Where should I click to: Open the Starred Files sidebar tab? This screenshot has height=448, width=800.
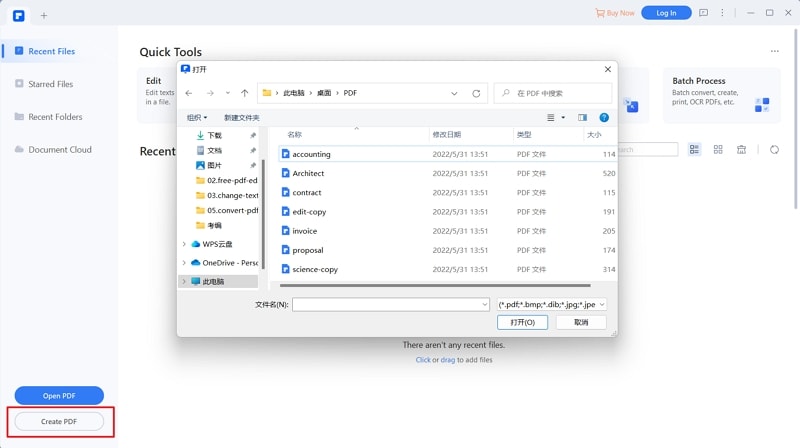tap(50, 84)
